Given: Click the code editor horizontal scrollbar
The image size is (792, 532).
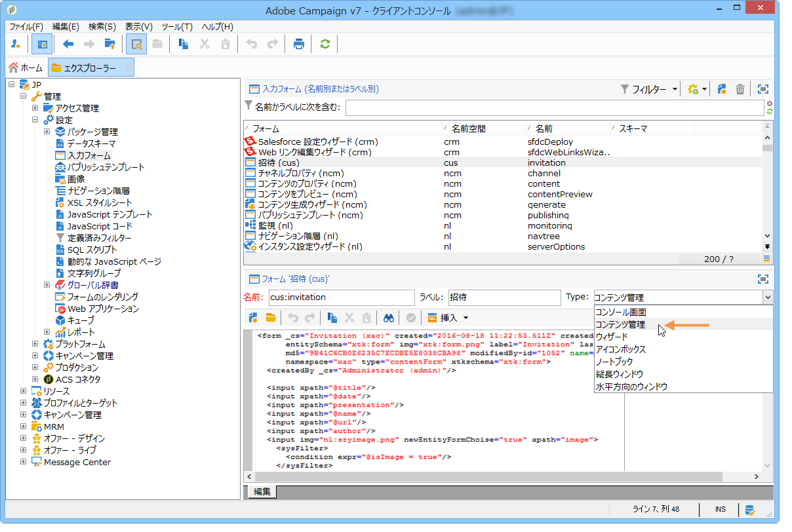Looking at the screenshot, I should point(503,477).
